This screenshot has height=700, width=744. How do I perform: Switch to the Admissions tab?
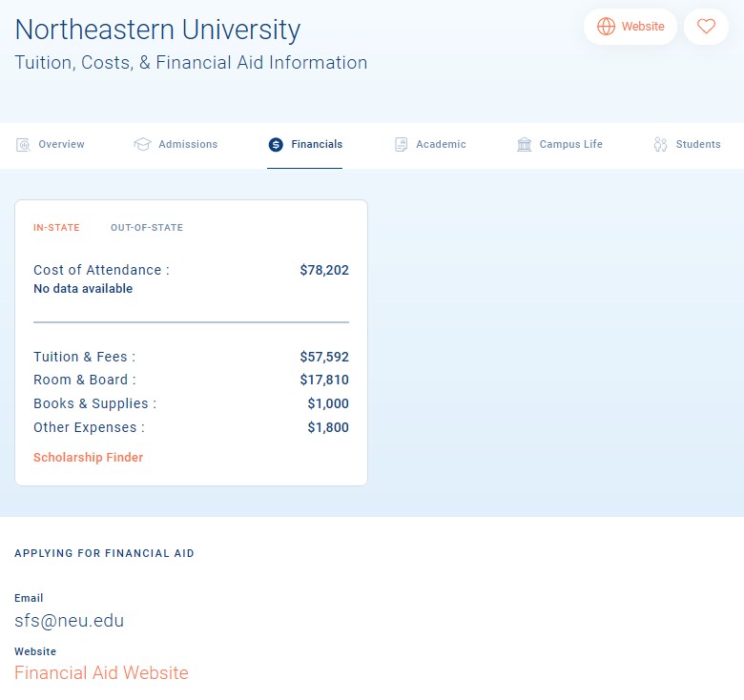[x=176, y=144]
